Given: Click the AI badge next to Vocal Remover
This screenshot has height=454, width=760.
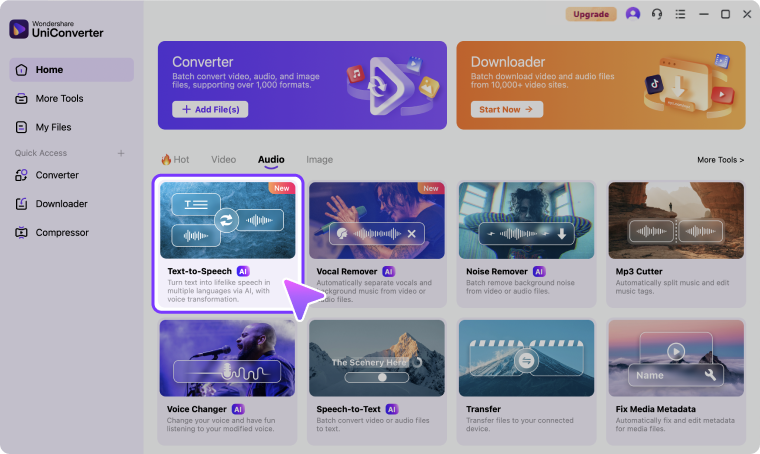Looking at the screenshot, I should click(x=389, y=271).
